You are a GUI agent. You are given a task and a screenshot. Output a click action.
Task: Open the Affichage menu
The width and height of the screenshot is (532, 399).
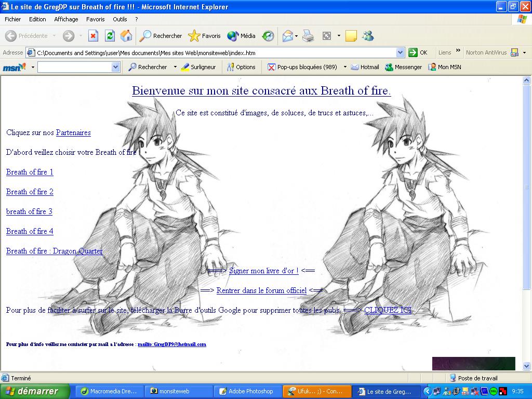point(66,19)
